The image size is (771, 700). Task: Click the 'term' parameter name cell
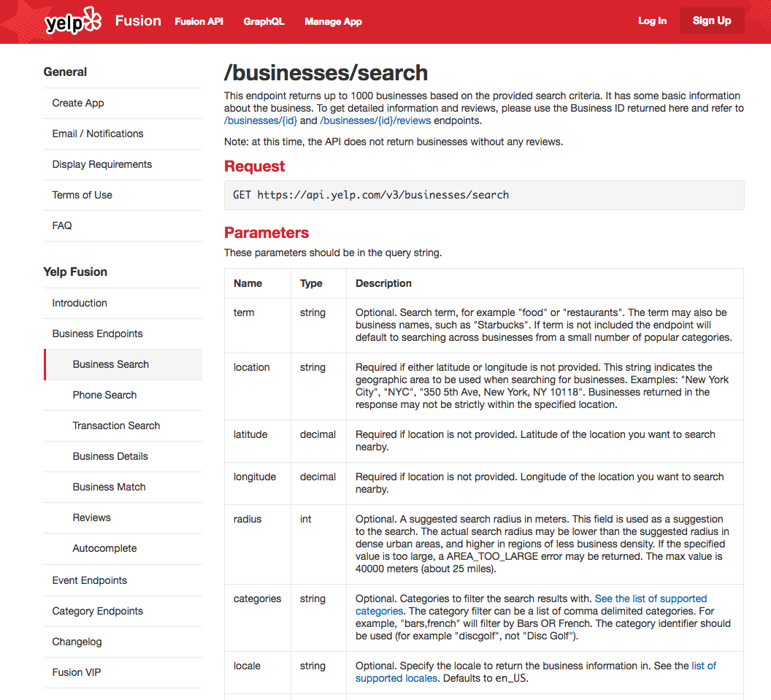[258, 326]
